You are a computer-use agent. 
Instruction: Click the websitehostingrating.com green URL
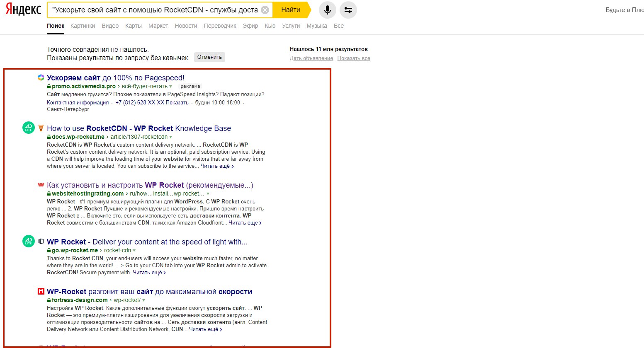(x=87, y=194)
